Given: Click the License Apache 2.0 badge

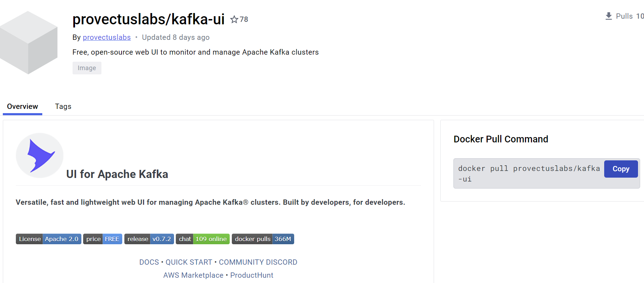Looking at the screenshot, I should (x=49, y=239).
